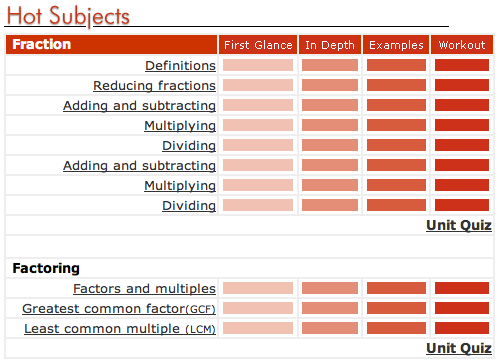Open Workout bar for Factors and multiples
Screen dimensions: 499x363
(462, 288)
